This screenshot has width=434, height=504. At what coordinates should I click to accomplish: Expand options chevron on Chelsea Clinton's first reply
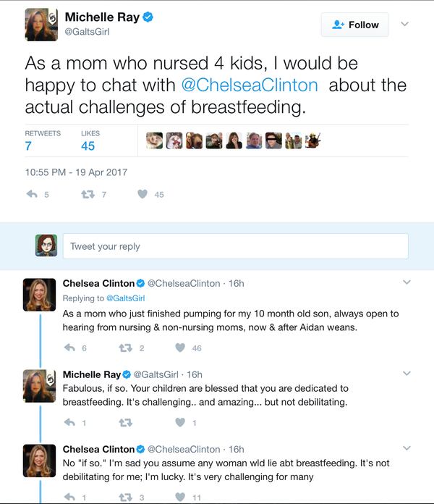click(x=407, y=282)
